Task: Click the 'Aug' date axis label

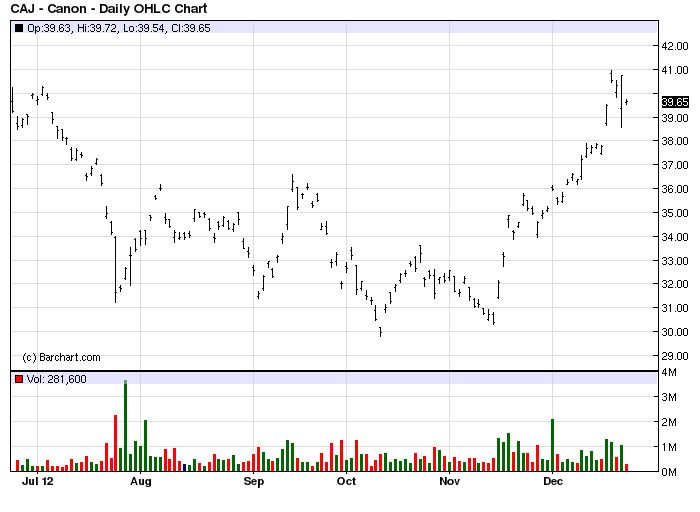Action: [x=141, y=481]
